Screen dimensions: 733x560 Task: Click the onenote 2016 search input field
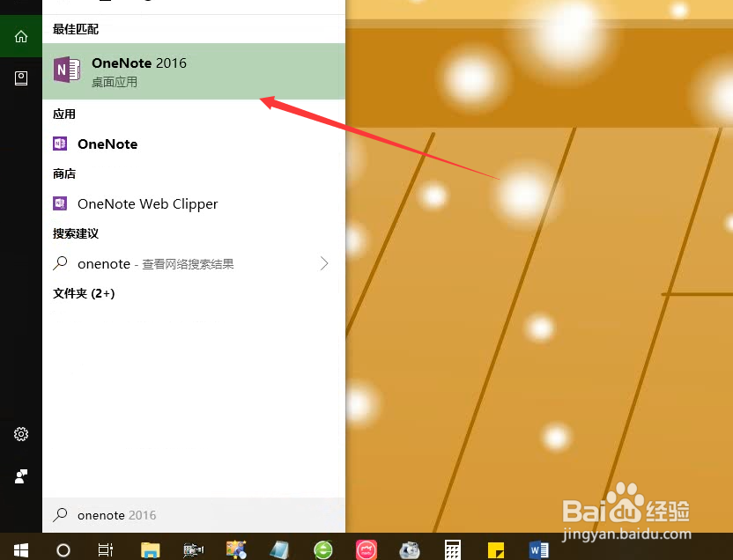pyautogui.click(x=194, y=515)
